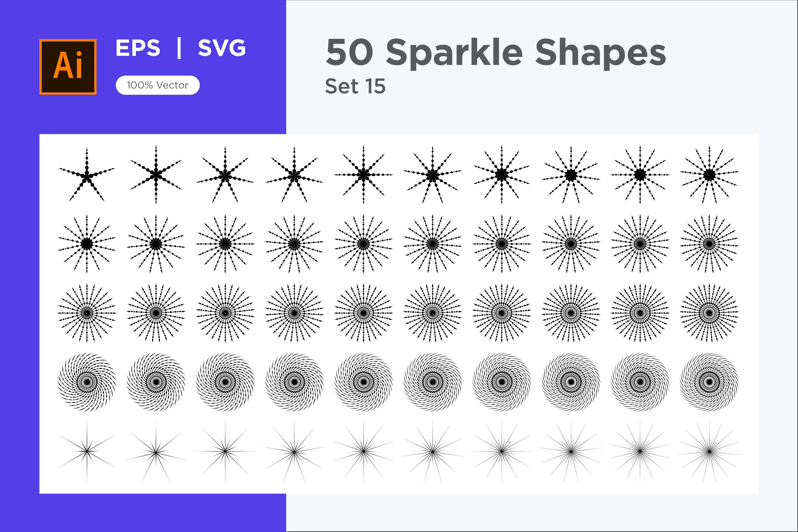798x532 pixels.
Task: Select the five-pointed sparkle star shape
Action: pos(87,175)
